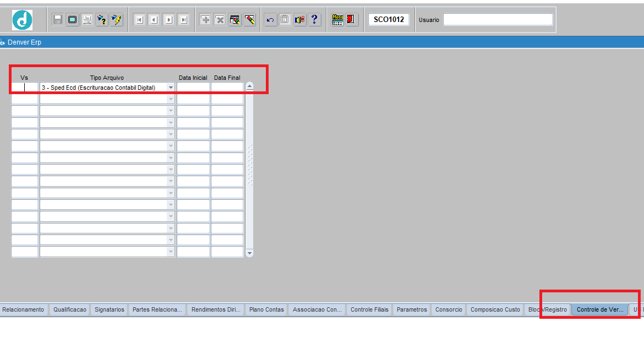Open the Menu icon in toolbar

[x=337, y=20]
